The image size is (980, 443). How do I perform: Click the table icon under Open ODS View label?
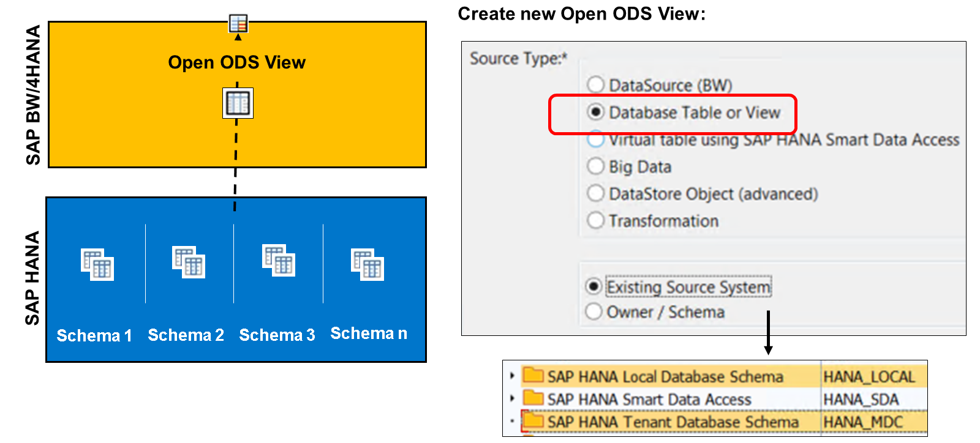pyautogui.click(x=238, y=103)
